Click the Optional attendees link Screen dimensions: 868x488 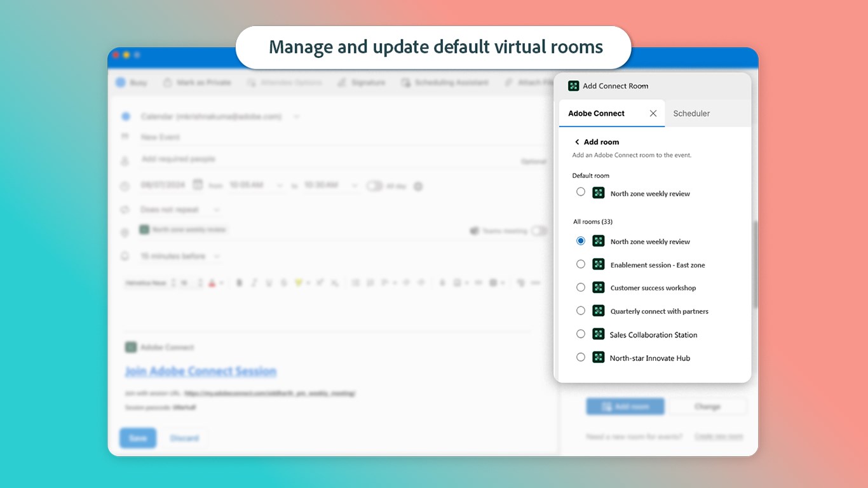(534, 162)
